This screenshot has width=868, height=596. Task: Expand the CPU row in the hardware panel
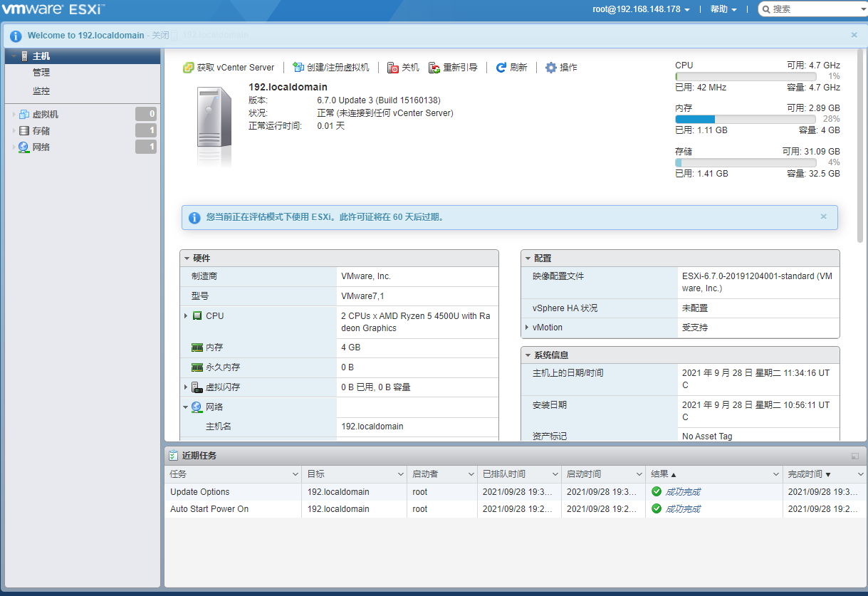click(x=186, y=315)
